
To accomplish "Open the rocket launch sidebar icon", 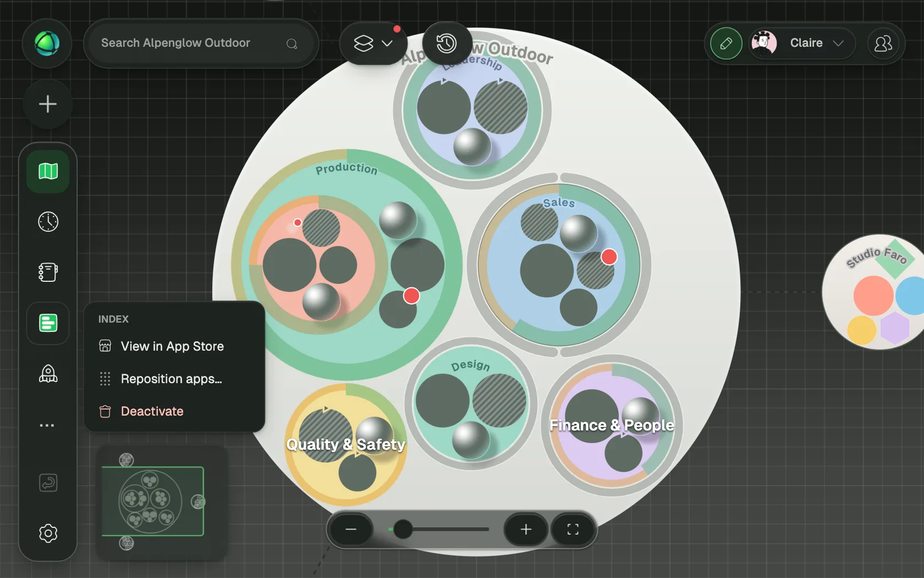I will coord(48,374).
